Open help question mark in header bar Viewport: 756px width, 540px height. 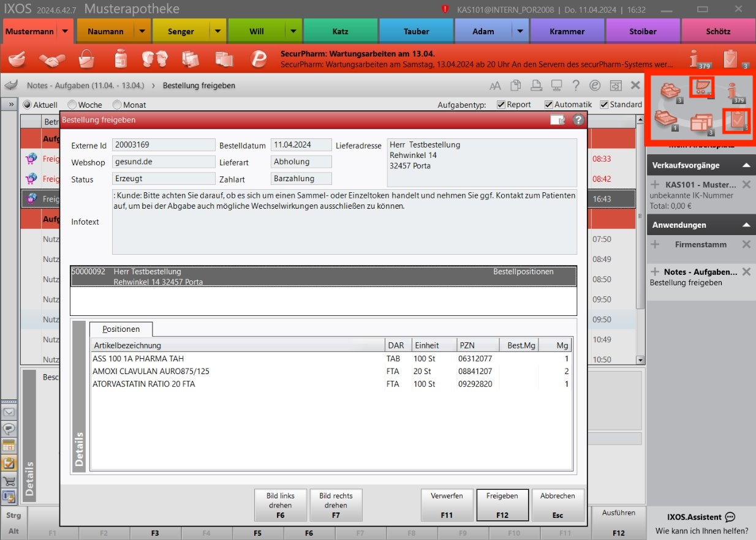click(576, 86)
